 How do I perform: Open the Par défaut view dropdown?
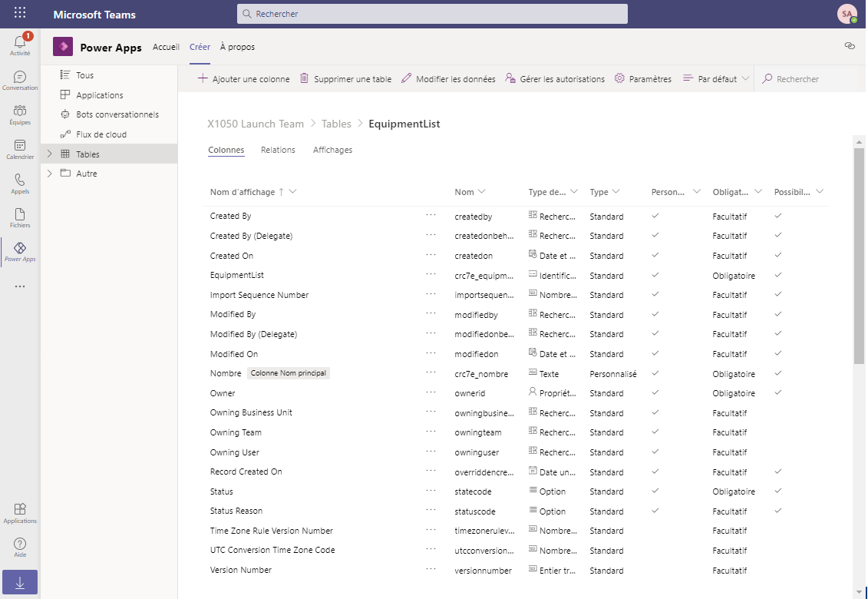click(x=716, y=78)
